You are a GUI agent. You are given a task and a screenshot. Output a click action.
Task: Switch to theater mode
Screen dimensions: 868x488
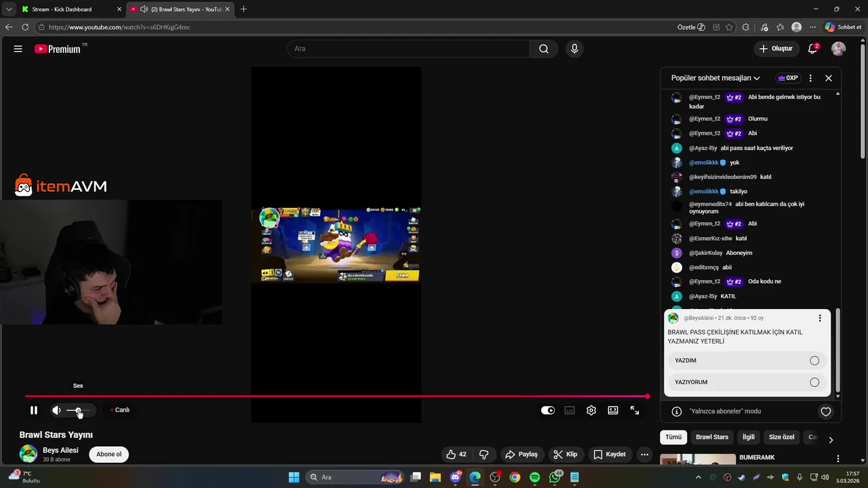[613, 410]
